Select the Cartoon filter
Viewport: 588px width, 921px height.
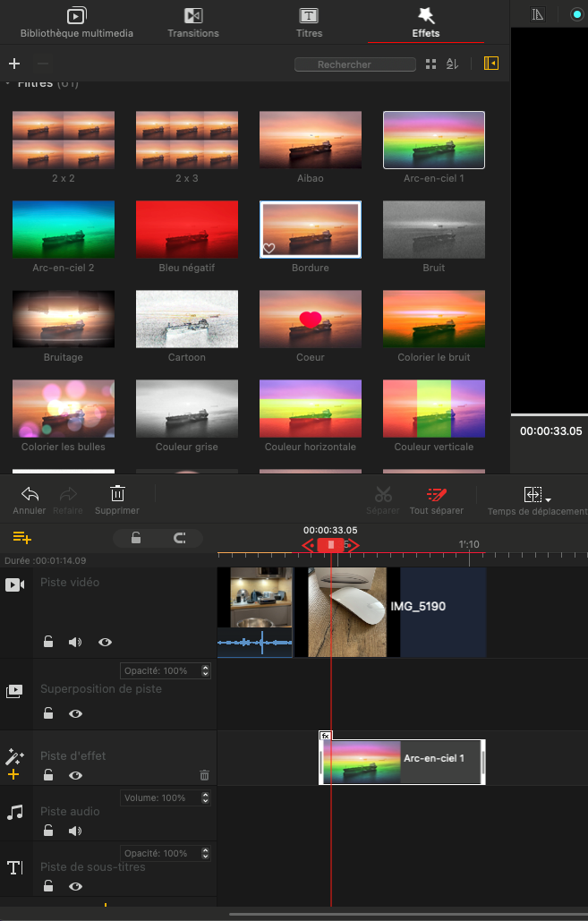pos(187,319)
